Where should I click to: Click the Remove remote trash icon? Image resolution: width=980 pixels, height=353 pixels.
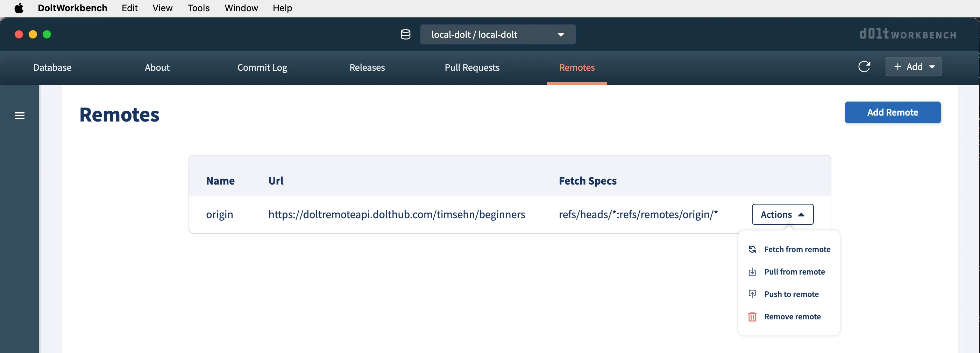click(x=752, y=317)
